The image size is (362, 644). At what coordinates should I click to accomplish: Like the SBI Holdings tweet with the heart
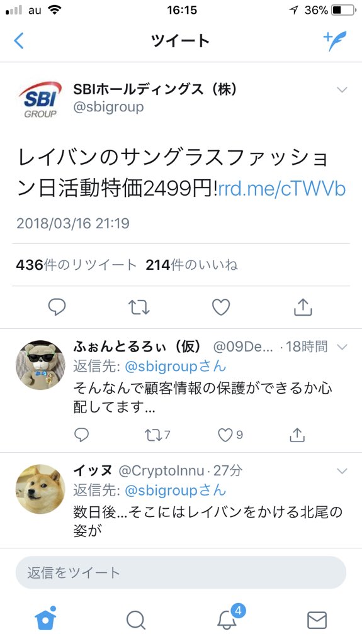(x=221, y=307)
